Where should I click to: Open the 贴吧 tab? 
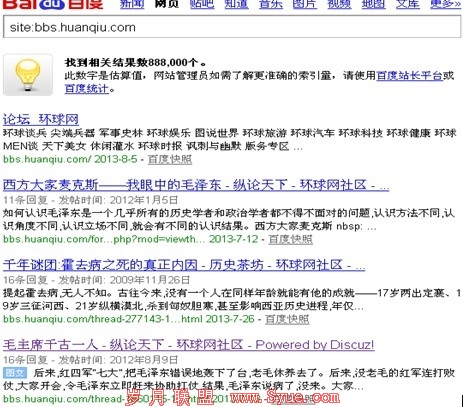pos(202,4)
